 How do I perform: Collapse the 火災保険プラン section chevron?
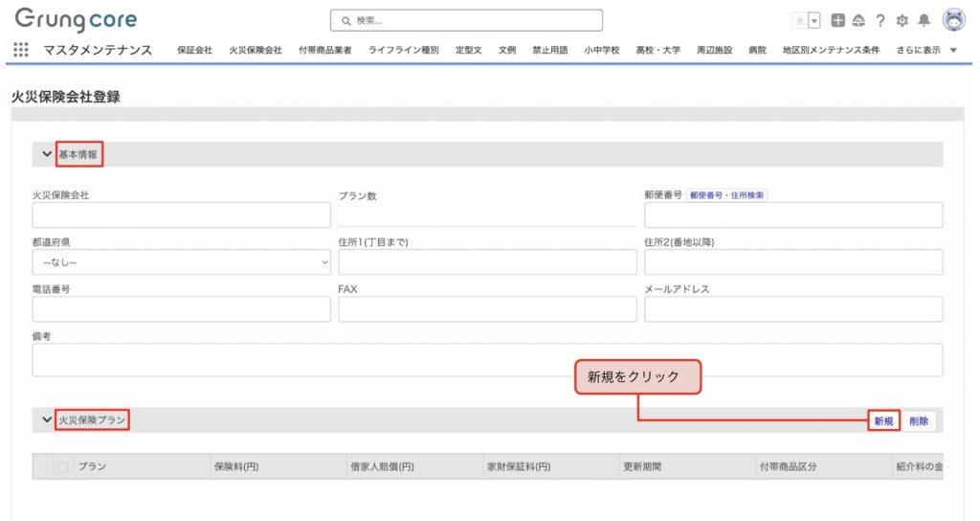coord(46,419)
